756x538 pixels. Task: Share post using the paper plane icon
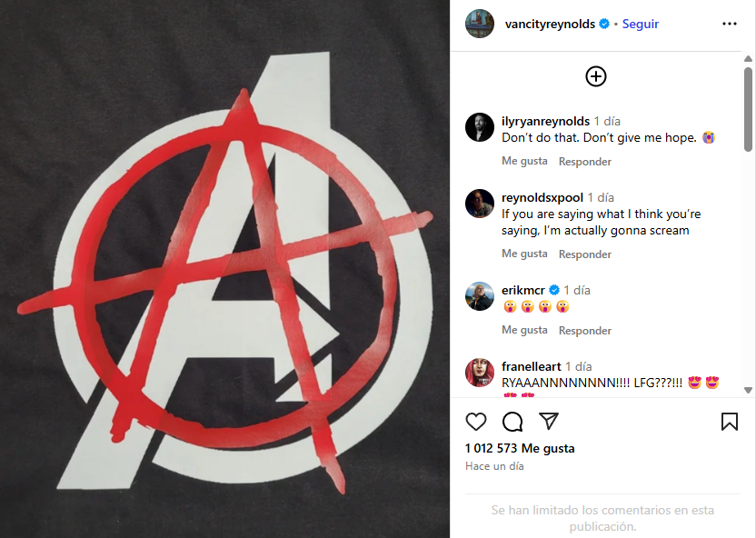549,422
